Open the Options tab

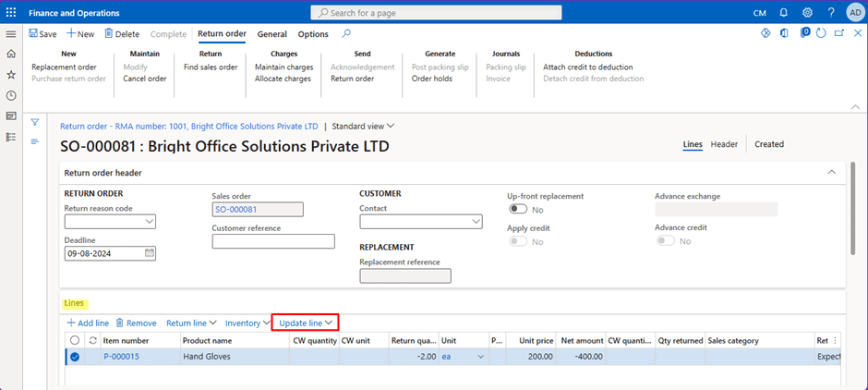point(313,34)
